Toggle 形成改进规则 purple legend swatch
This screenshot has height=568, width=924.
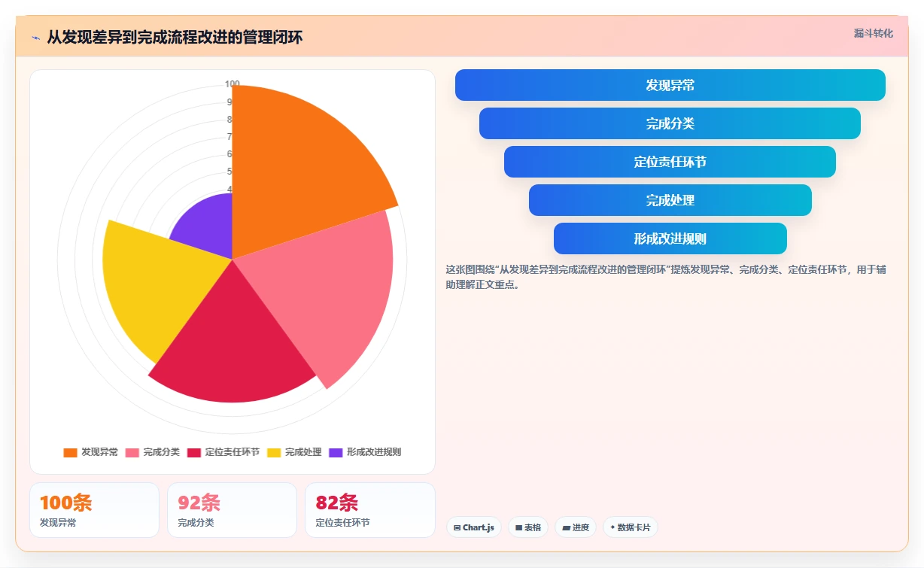coord(336,452)
